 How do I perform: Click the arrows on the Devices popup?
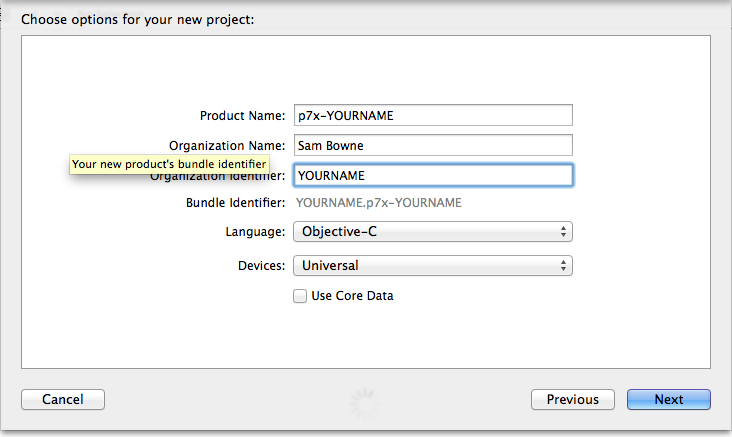pyautogui.click(x=565, y=265)
